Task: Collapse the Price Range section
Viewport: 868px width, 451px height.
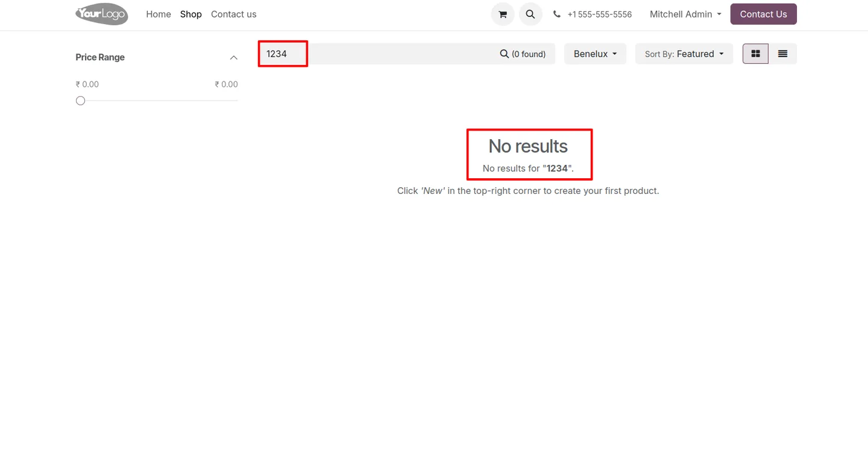Action: [x=234, y=57]
